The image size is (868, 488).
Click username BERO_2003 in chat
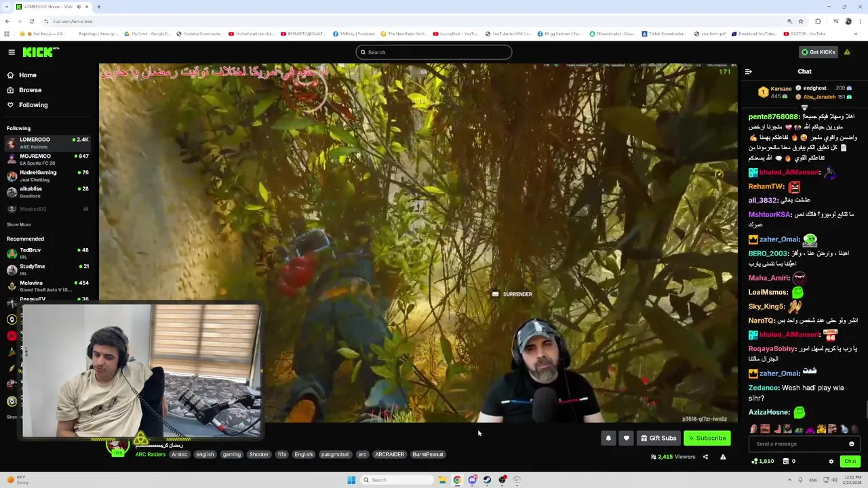click(x=768, y=253)
